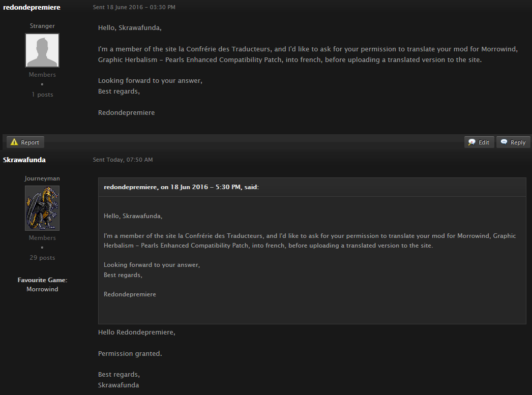Viewport: 532px width, 395px height.
Task: Open redondepremiere's default silhouette avatar
Action: [42, 50]
